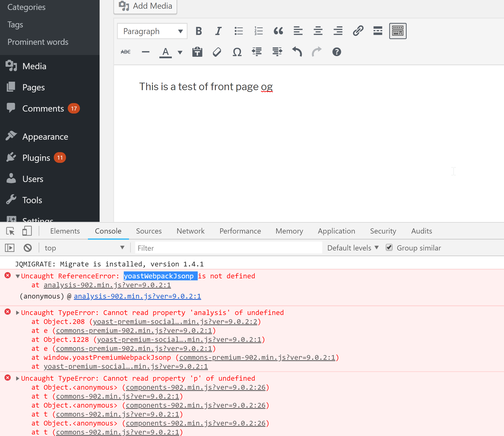Open the blue analysis-902.min.js source link
This screenshot has width=504, height=436.
pyautogui.click(x=137, y=296)
